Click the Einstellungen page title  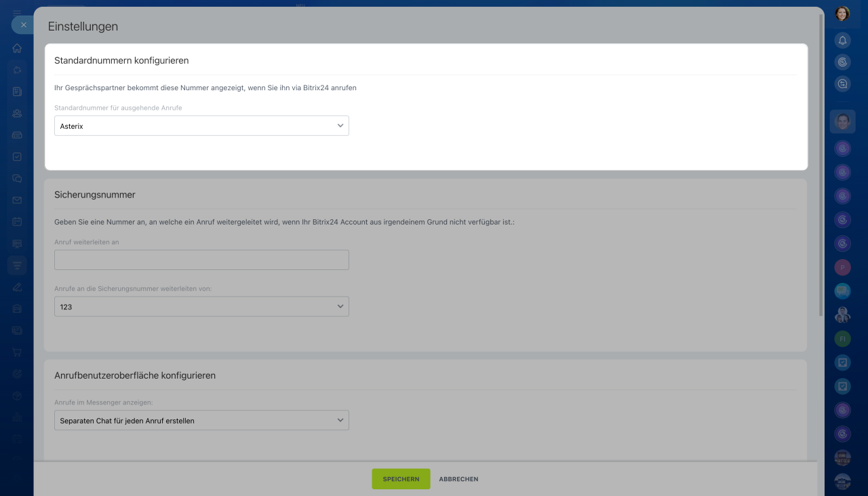pyautogui.click(x=83, y=26)
